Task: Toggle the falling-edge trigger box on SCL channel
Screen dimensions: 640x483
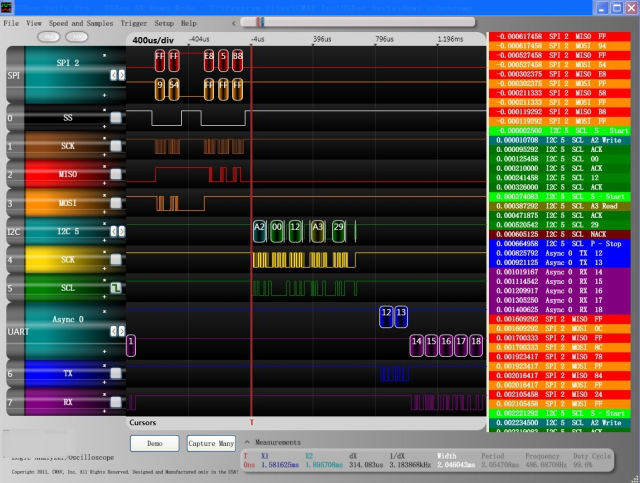Action: click(116, 288)
